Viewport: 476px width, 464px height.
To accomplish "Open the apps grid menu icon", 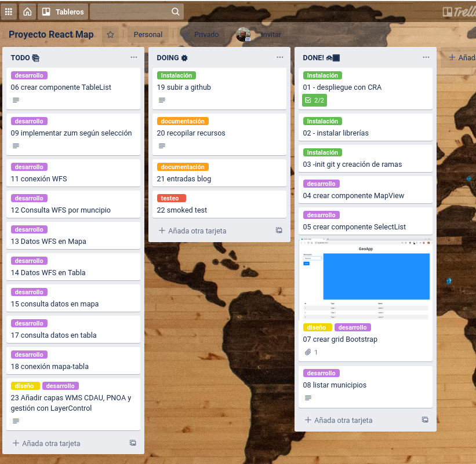I will (x=9, y=12).
